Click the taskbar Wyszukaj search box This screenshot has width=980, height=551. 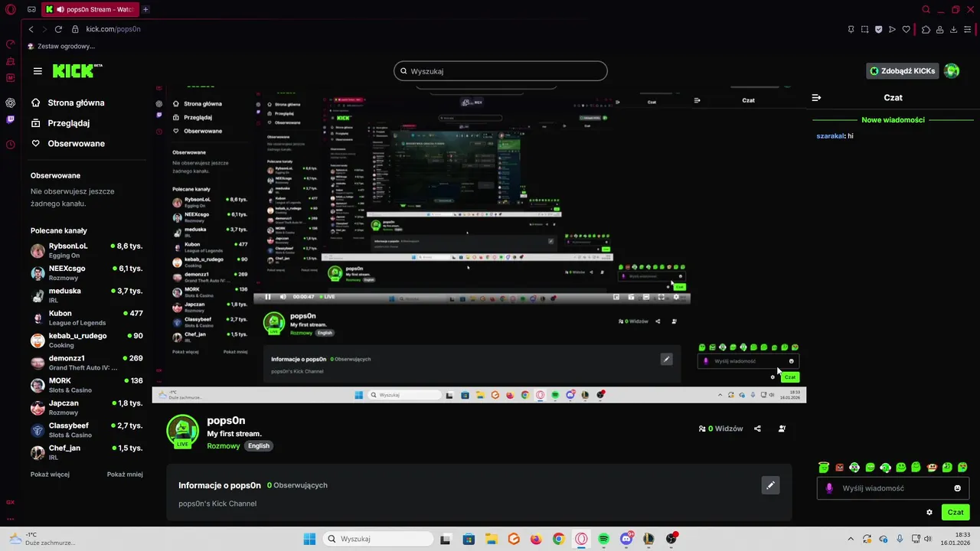click(x=378, y=539)
